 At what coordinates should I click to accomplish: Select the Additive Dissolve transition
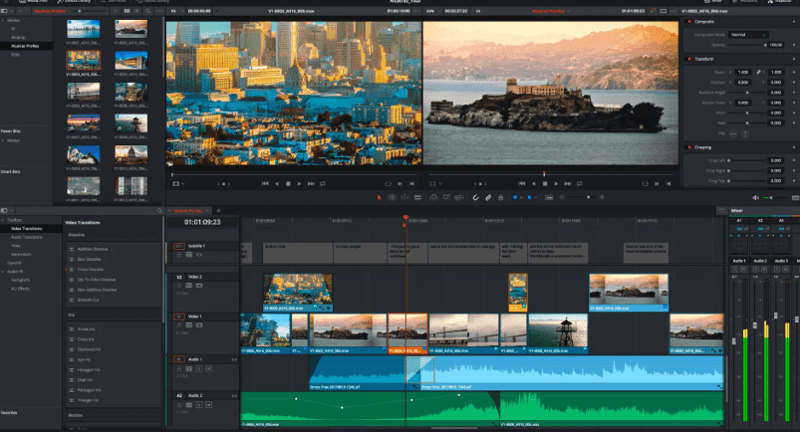coord(93,249)
